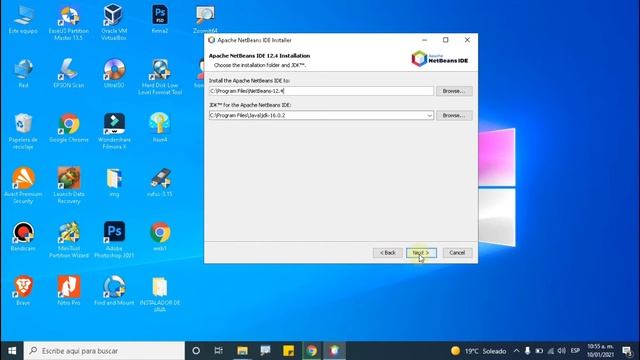Click the NetBeans install path text field
This screenshot has width=640, height=360.
click(321, 91)
